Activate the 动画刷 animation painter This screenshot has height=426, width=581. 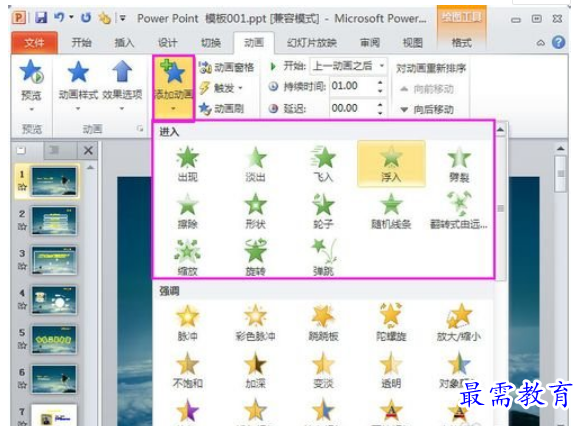point(221,109)
